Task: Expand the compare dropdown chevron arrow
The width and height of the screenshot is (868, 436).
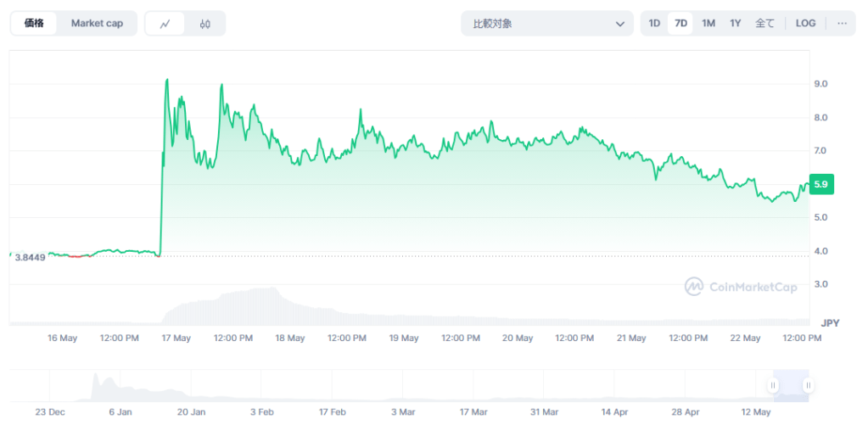Action: 619,24
